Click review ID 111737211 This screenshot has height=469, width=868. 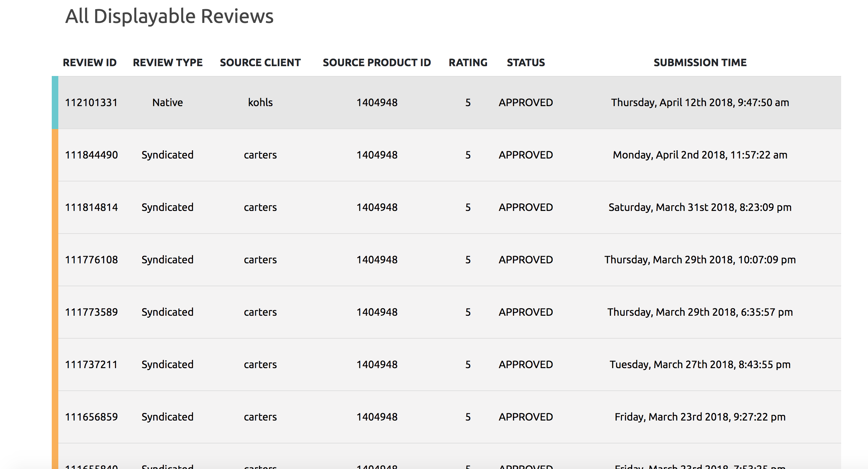click(x=91, y=365)
